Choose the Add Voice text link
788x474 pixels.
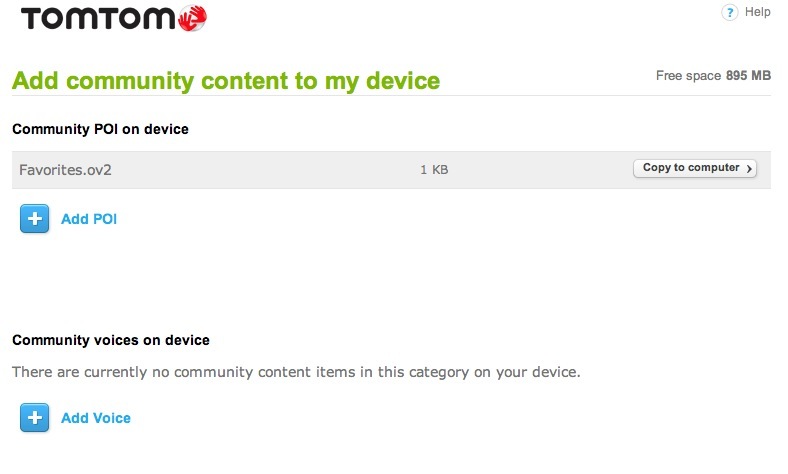click(96, 418)
